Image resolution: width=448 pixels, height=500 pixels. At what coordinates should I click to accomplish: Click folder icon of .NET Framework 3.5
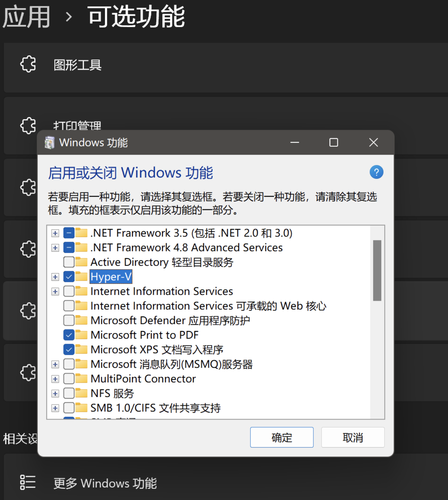pos(81,233)
